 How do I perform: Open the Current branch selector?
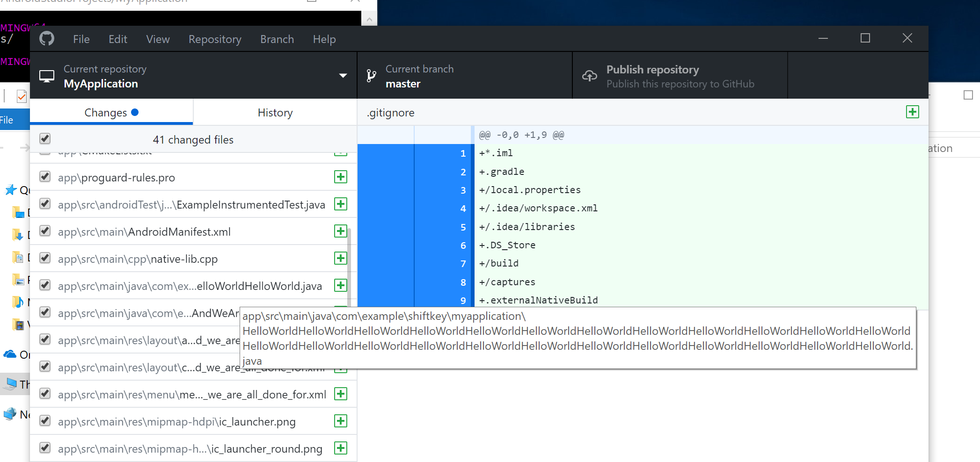coord(465,75)
